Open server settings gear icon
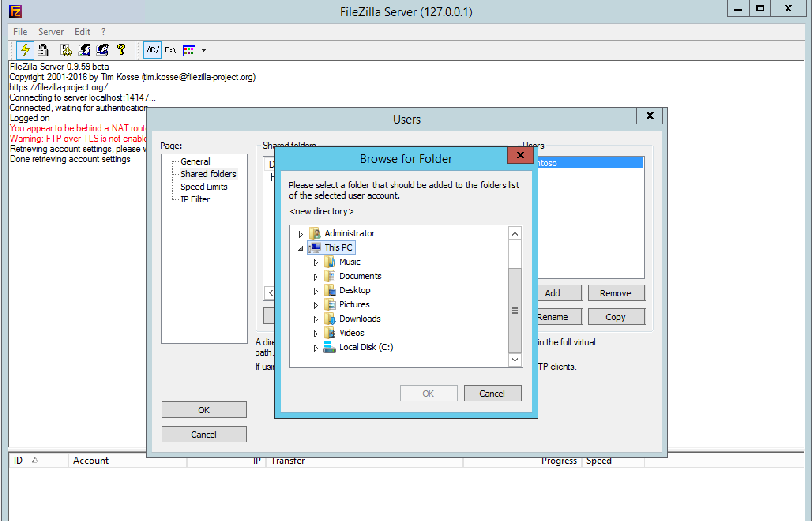The width and height of the screenshot is (812, 521). point(66,50)
